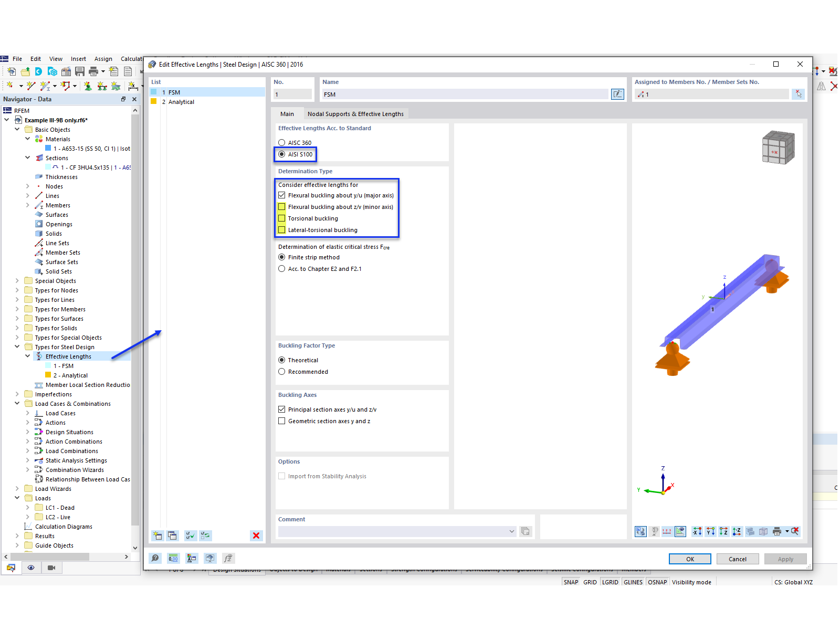The width and height of the screenshot is (840, 630).
Task: Open the New effective length icon
Action: [x=157, y=535]
